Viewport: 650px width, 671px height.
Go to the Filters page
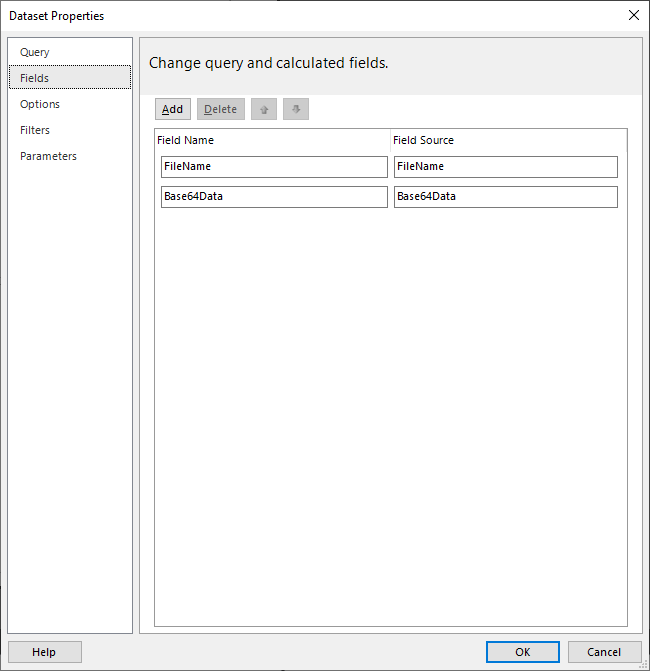pyautogui.click(x=70, y=130)
